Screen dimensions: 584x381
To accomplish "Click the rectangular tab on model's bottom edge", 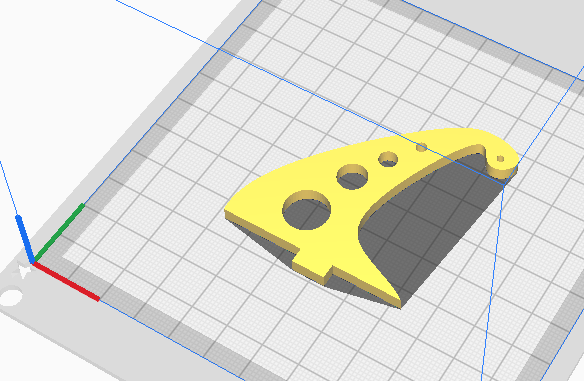I will [312, 267].
